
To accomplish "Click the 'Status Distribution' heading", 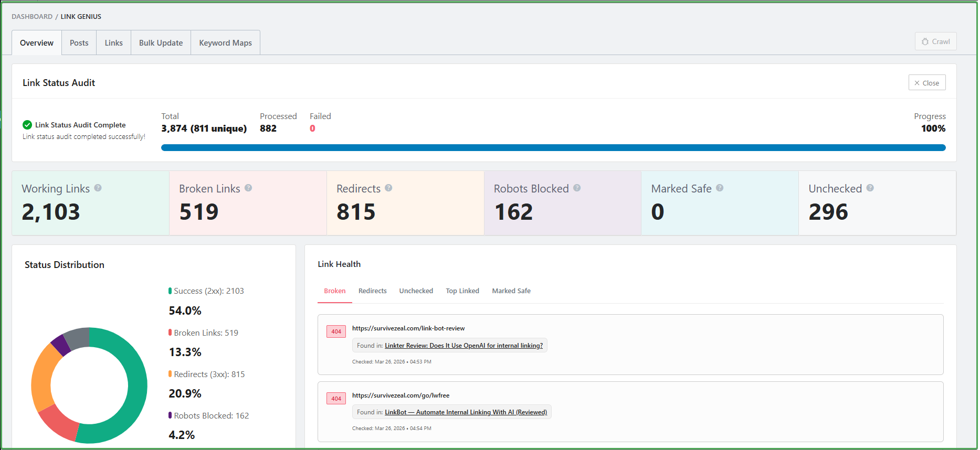I will click(x=65, y=265).
